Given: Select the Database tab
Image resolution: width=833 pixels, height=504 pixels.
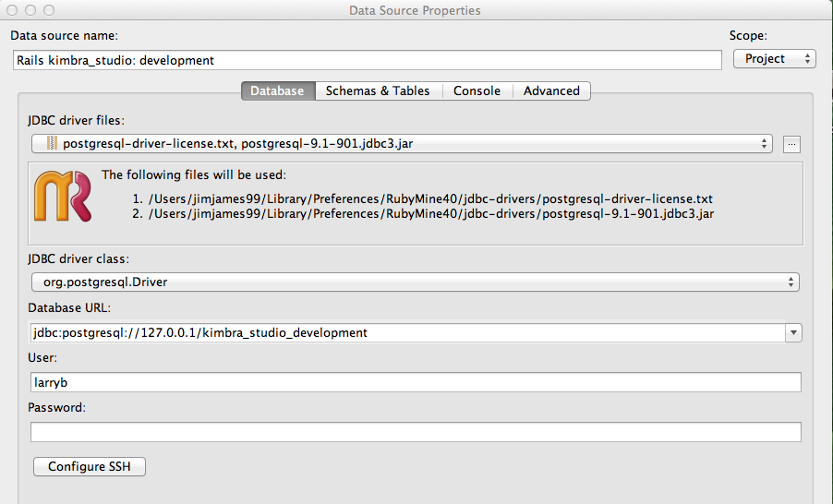Looking at the screenshot, I should [x=278, y=90].
